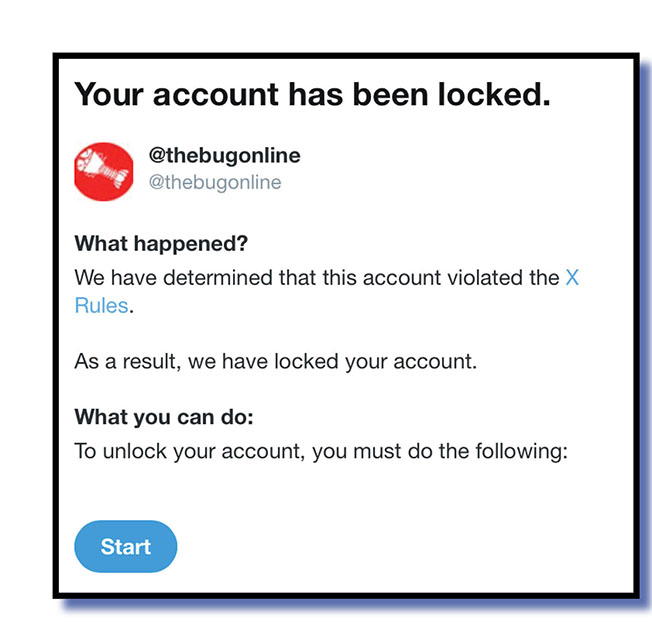Click the white graphic inside the avatar
652x622 pixels.
point(103,170)
